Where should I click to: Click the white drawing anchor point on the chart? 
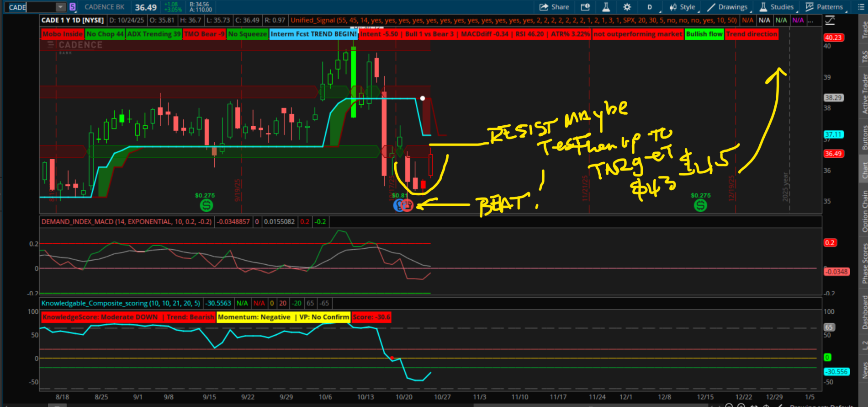(x=423, y=98)
